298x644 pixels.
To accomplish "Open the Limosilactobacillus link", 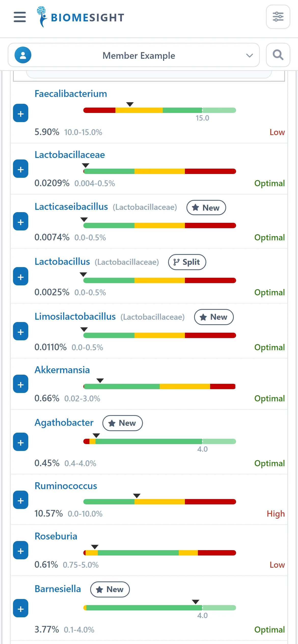I will [75, 316].
